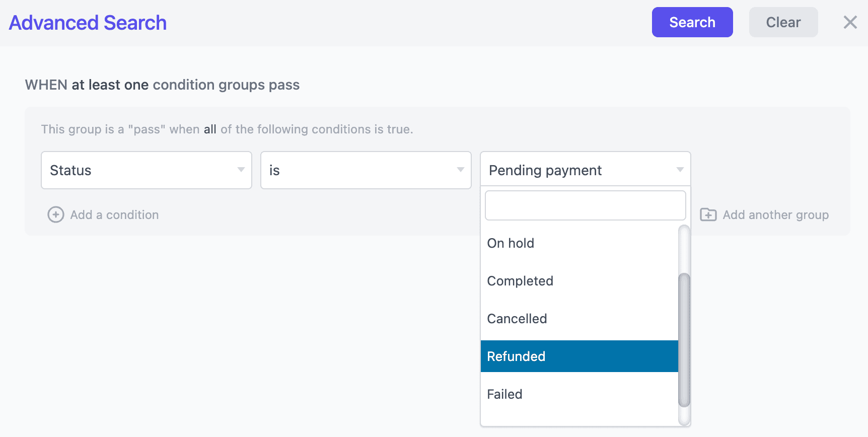Close the Advanced Search panel
Screen dimensions: 868x437
tap(850, 22)
